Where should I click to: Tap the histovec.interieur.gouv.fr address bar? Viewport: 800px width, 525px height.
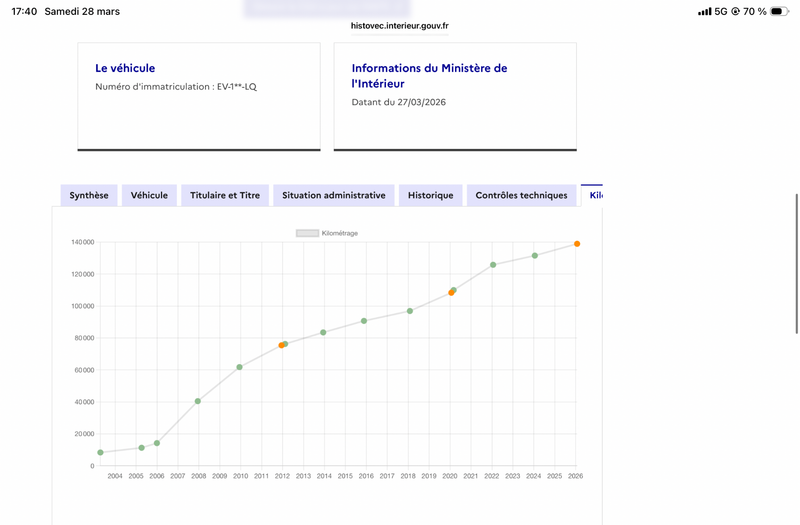(399, 26)
